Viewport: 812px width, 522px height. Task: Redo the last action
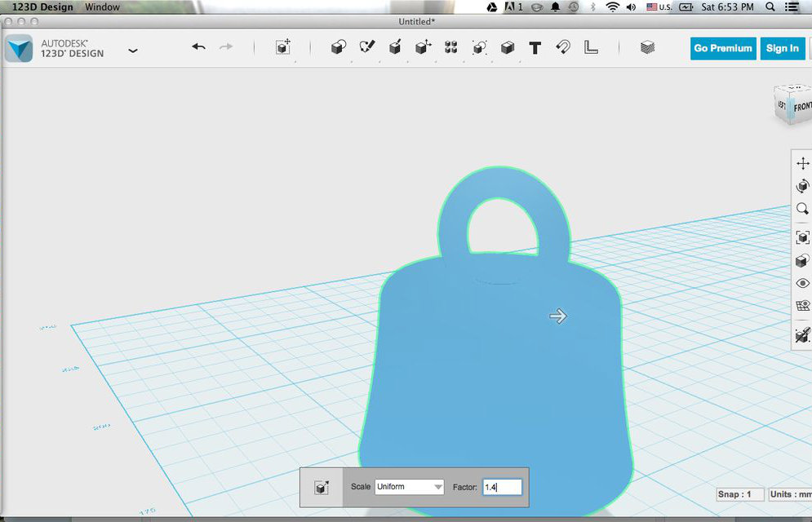pos(226,47)
